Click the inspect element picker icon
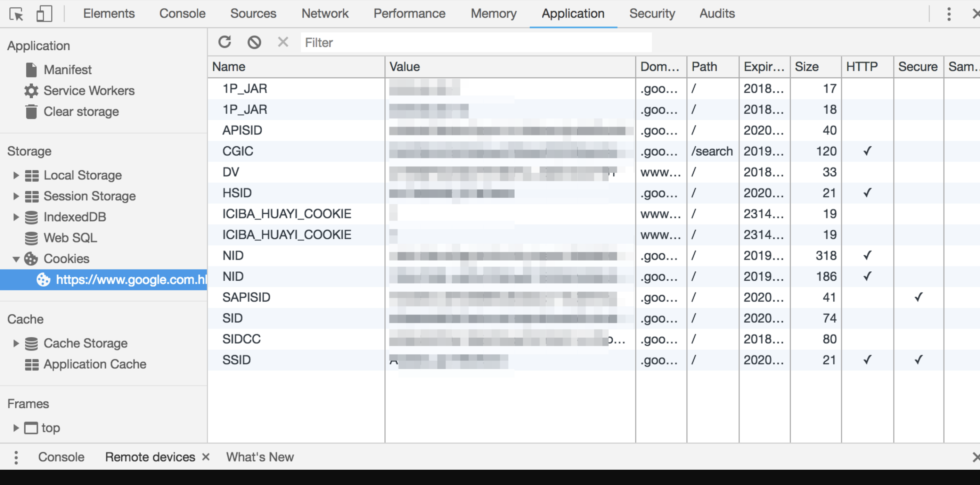Image resolution: width=980 pixels, height=485 pixels. point(16,14)
